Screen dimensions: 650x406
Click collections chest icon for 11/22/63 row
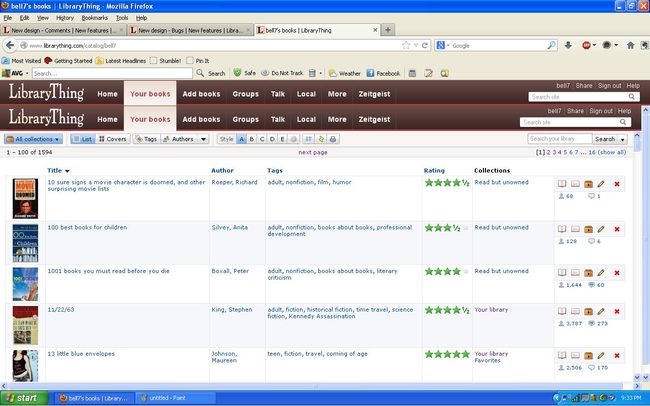pyautogui.click(x=588, y=311)
